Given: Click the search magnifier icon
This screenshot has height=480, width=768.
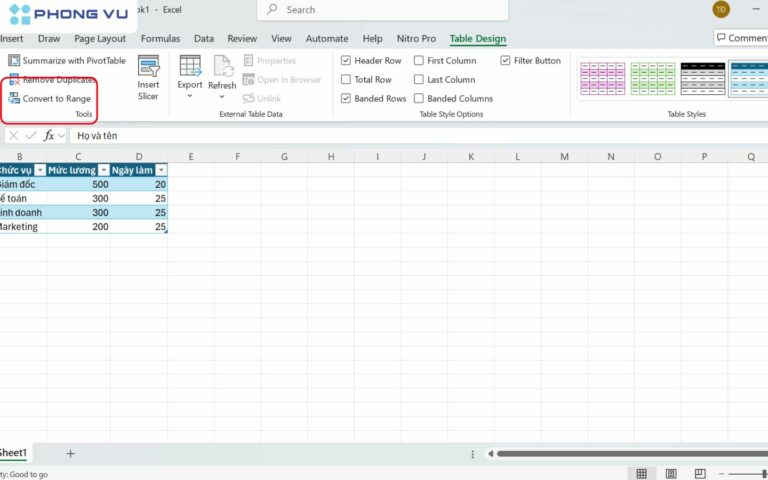Looking at the screenshot, I should (x=272, y=9).
